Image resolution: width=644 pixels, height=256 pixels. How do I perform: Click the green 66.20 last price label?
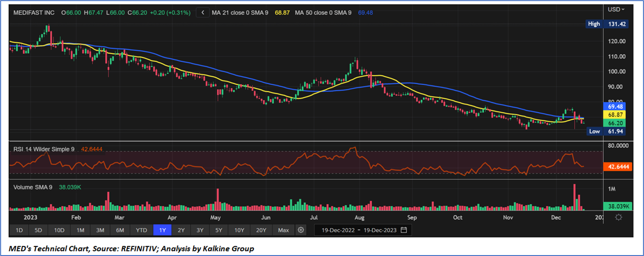tap(616, 123)
